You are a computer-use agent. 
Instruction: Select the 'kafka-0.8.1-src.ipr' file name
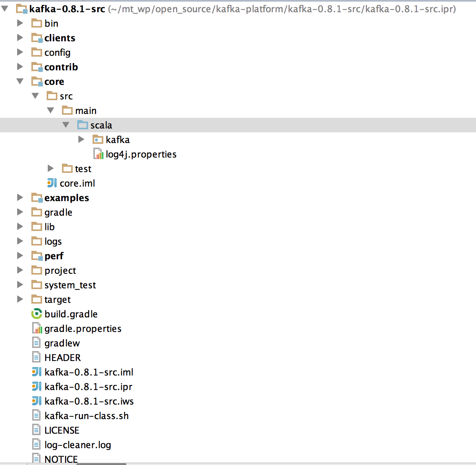click(88, 387)
